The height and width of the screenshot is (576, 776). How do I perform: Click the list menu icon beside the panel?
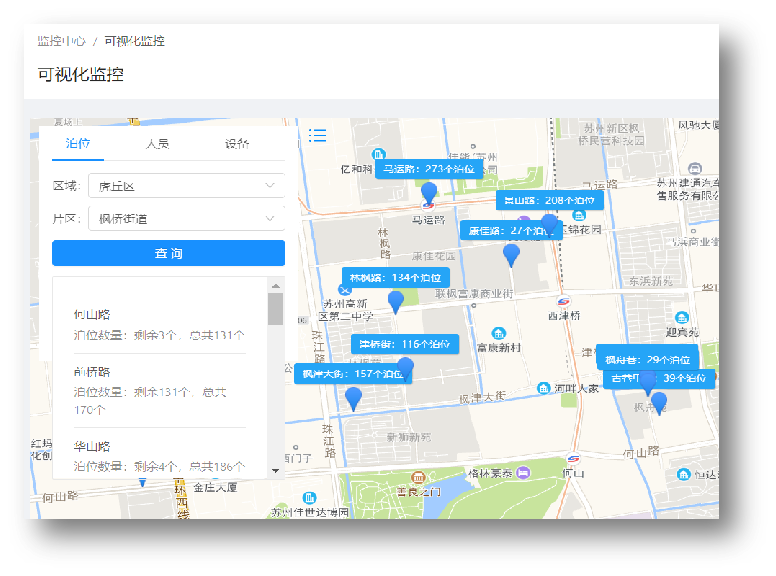pos(317,135)
